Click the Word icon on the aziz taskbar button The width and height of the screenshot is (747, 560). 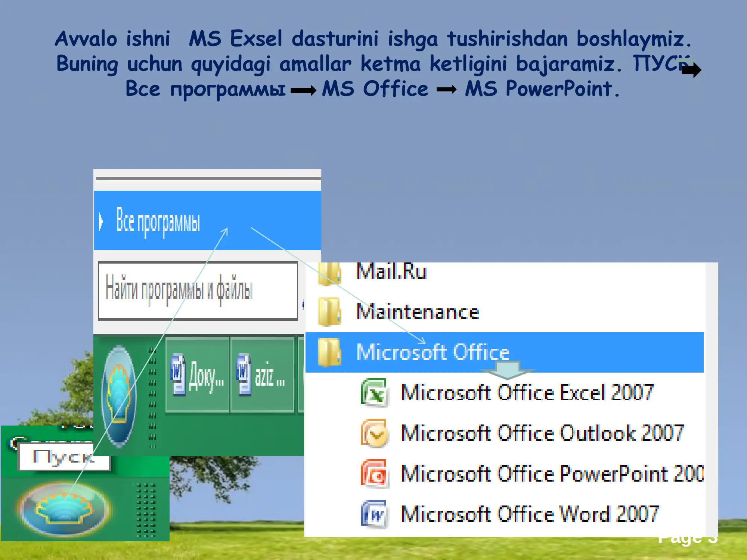pyautogui.click(x=244, y=375)
